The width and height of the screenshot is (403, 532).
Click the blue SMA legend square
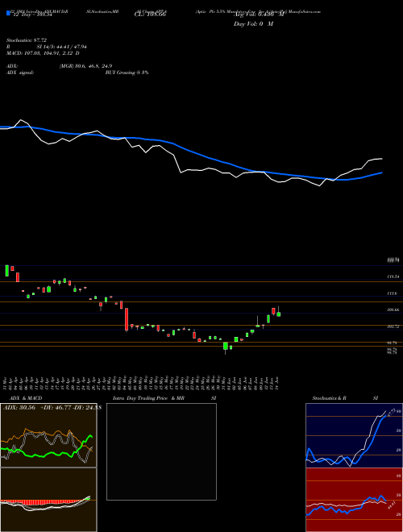8,13
